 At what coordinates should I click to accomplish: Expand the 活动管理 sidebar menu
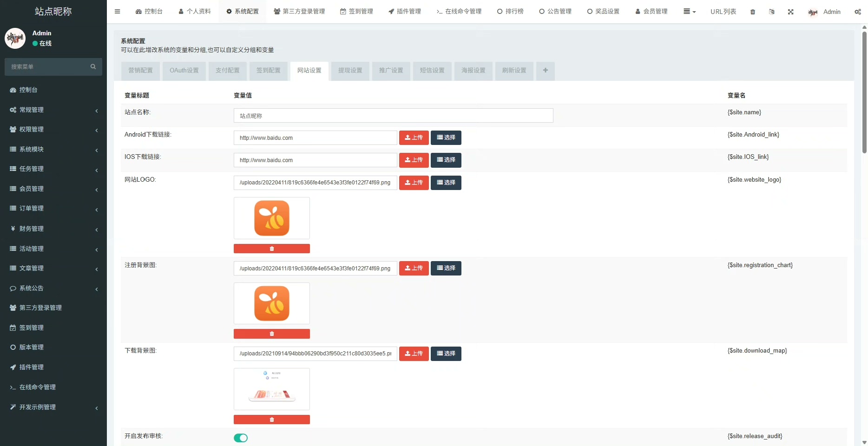point(53,249)
